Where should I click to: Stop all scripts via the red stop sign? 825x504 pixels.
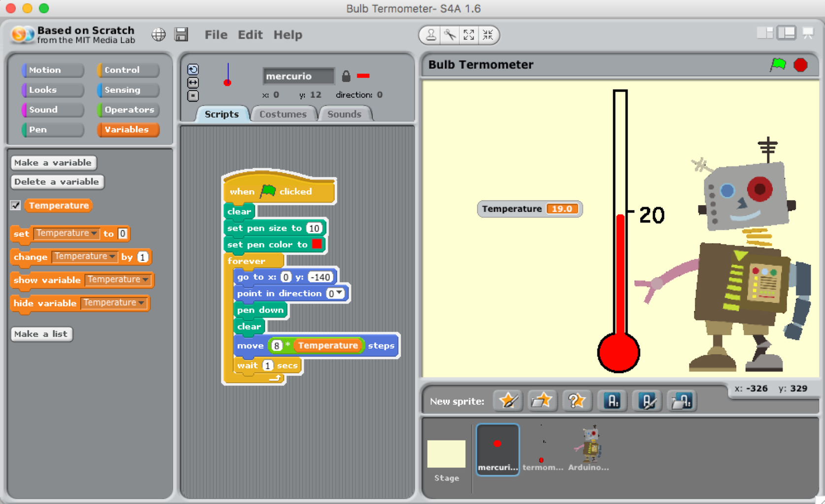[x=800, y=64]
